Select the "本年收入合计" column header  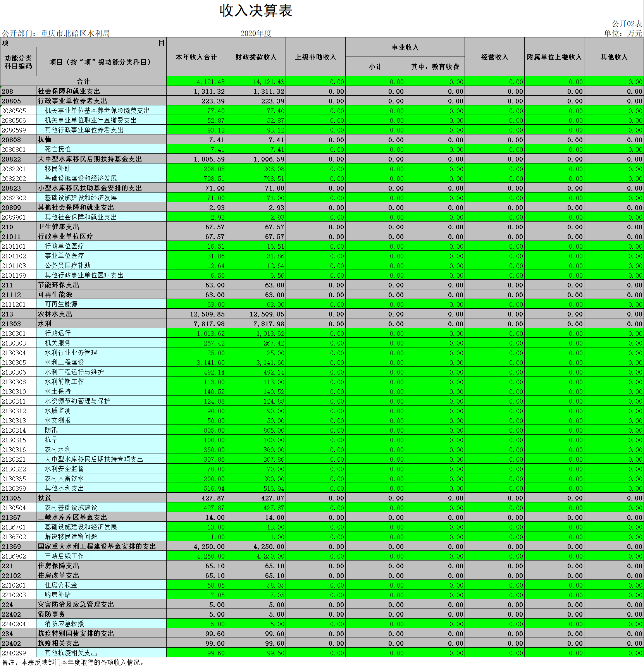(x=196, y=57)
